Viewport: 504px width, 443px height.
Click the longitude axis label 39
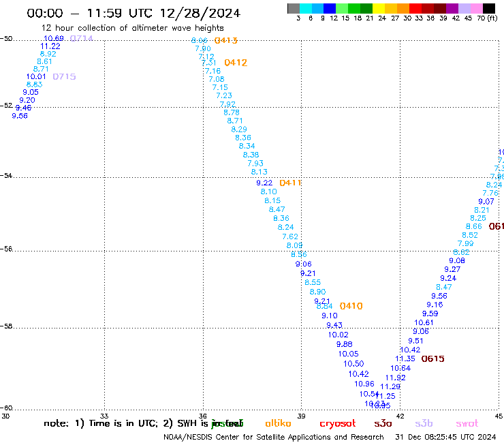pyautogui.click(x=301, y=416)
